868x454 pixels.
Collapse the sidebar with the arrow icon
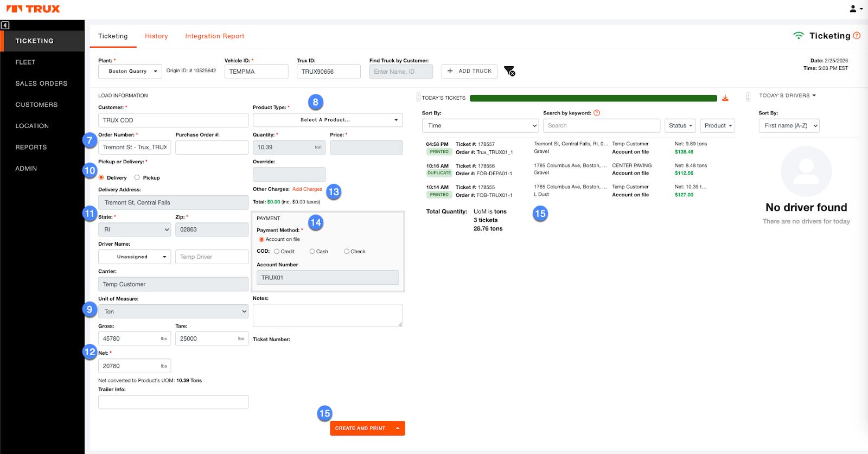tap(5, 25)
